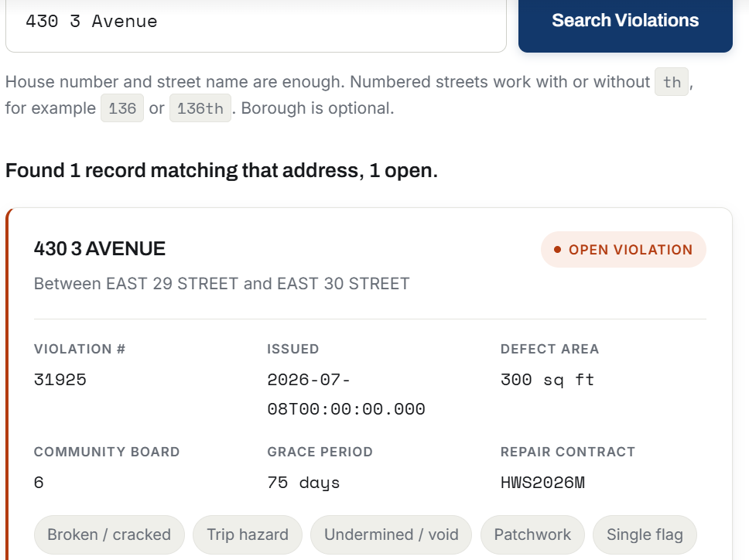The height and width of the screenshot is (560, 749).
Task: Click the th example code chip
Action: click(672, 82)
